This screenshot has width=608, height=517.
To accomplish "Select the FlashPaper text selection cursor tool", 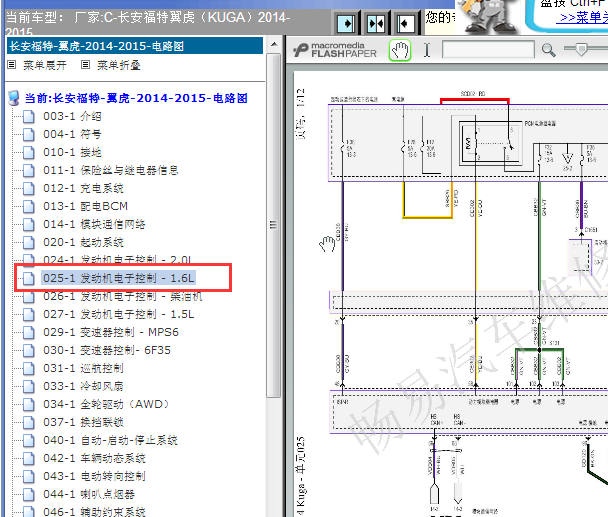I will point(427,50).
